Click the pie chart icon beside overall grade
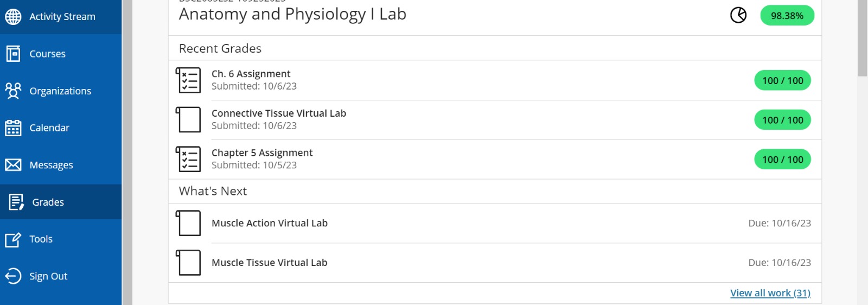 click(738, 15)
